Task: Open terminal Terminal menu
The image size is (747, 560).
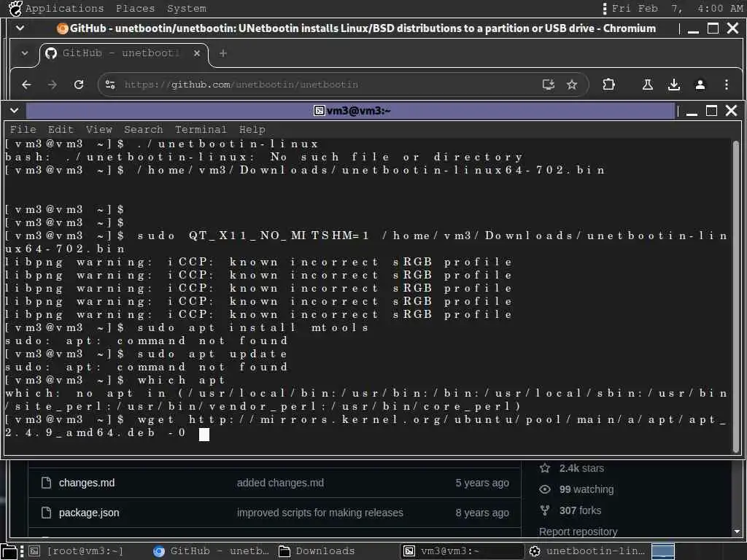Action: point(201,130)
